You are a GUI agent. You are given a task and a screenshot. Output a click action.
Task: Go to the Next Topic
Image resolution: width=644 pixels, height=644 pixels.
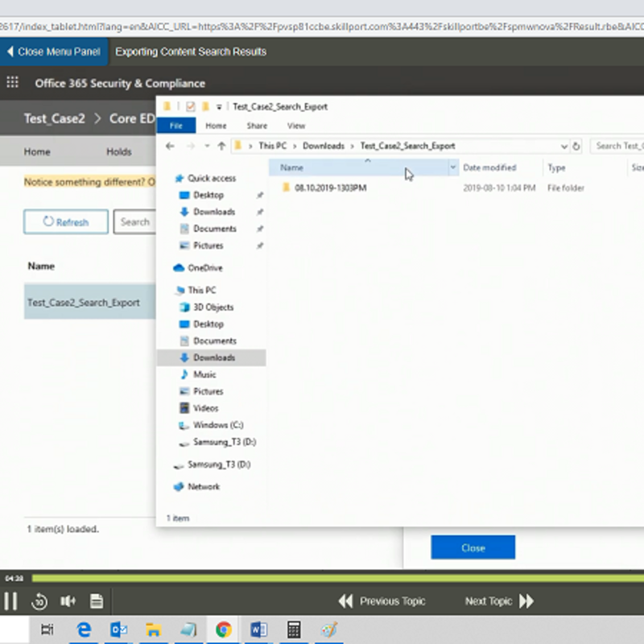pyautogui.click(x=499, y=601)
